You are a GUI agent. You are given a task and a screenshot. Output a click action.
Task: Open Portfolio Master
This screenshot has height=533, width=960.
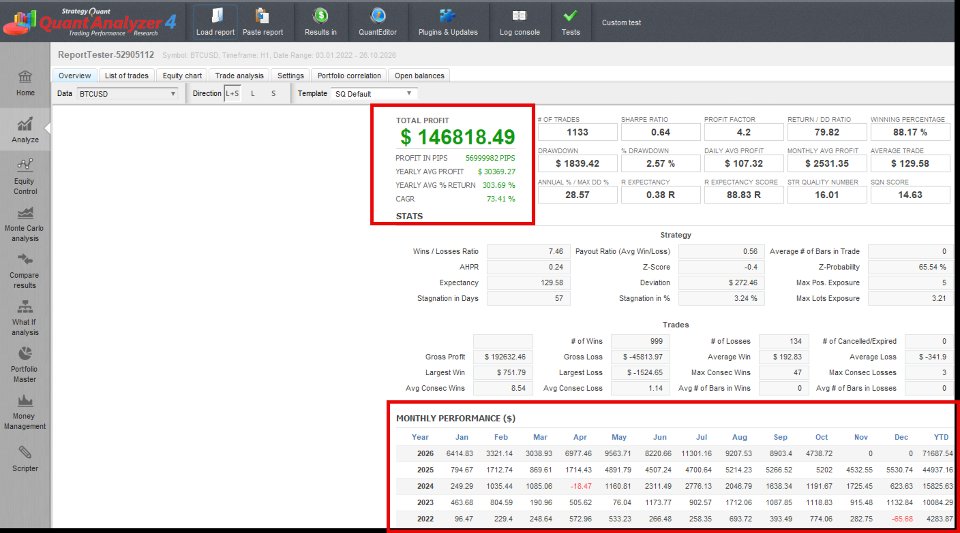point(25,365)
